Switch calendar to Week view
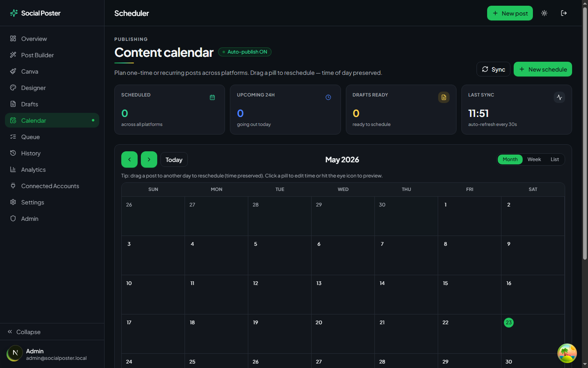588x368 pixels. [x=534, y=159]
